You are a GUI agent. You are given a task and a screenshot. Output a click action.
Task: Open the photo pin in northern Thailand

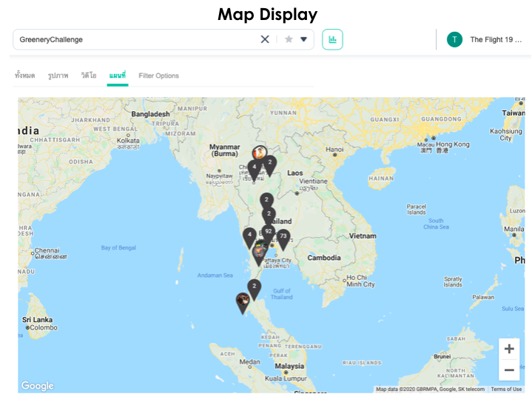pyautogui.click(x=259, y=153)
